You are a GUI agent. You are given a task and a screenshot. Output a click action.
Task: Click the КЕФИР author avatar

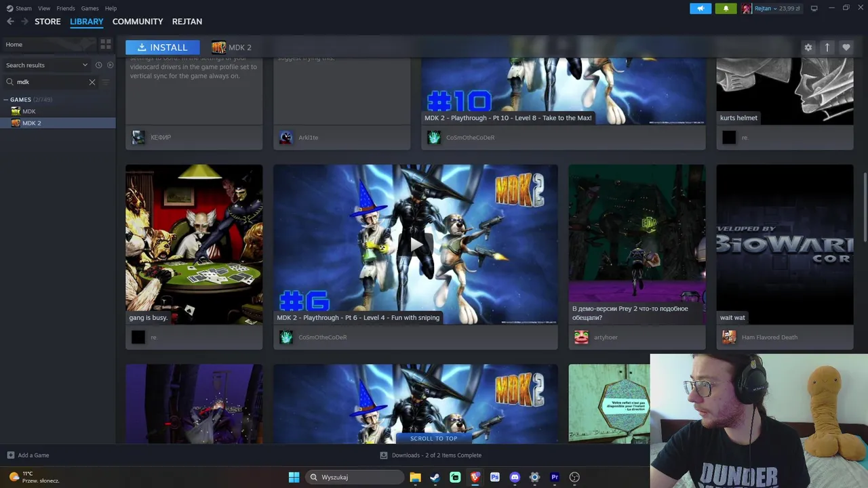[x=138, y=138]
